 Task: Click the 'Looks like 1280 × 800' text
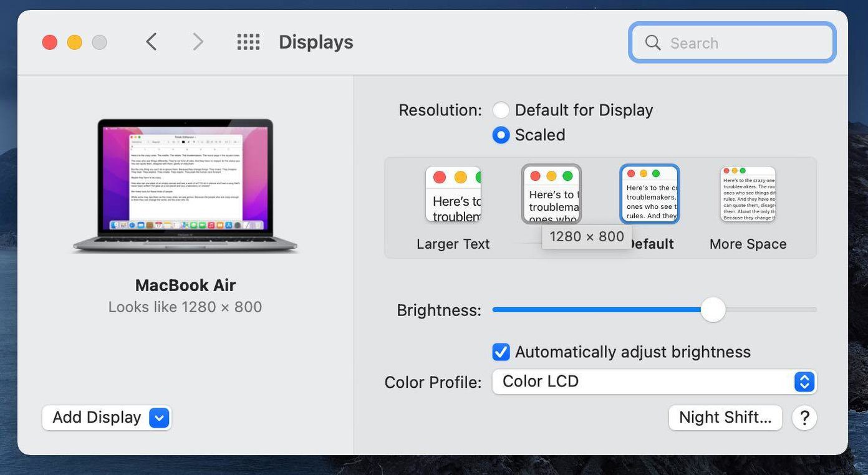click(x=185, y=307)
